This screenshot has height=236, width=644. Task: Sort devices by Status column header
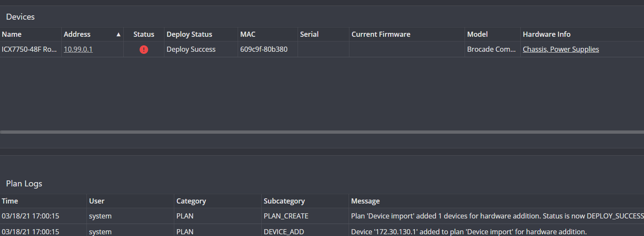tap(143, 35)
